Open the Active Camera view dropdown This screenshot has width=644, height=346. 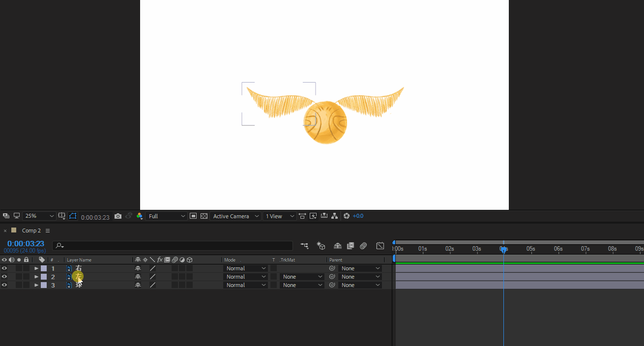(235, 216)
